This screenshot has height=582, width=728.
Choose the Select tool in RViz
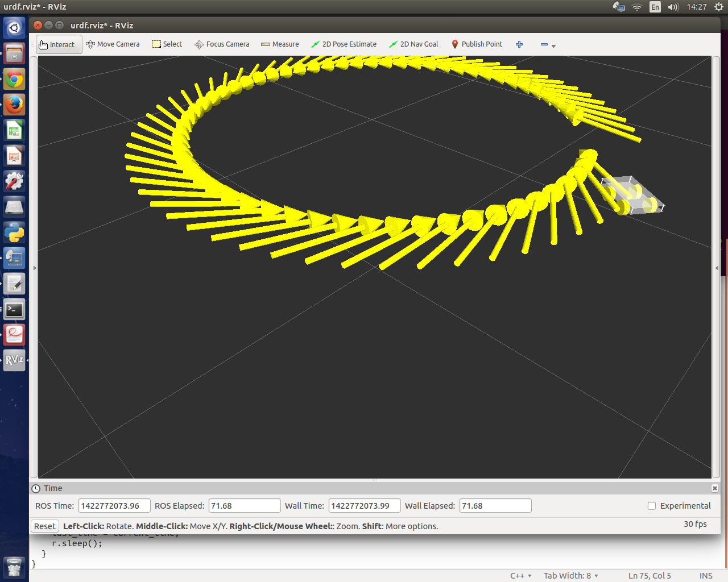167,44
